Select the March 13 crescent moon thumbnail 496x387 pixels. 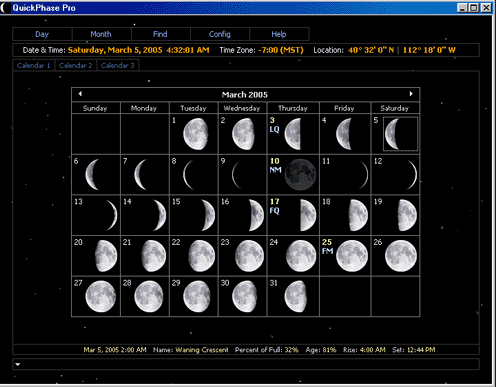click(x=111, y=215)
